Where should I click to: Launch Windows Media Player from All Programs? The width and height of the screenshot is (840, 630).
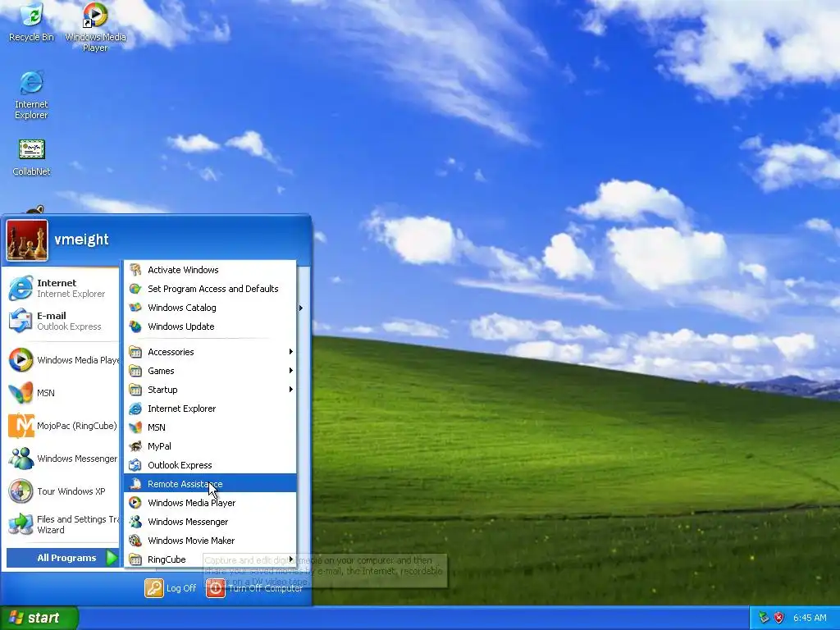tap(210, 503)
